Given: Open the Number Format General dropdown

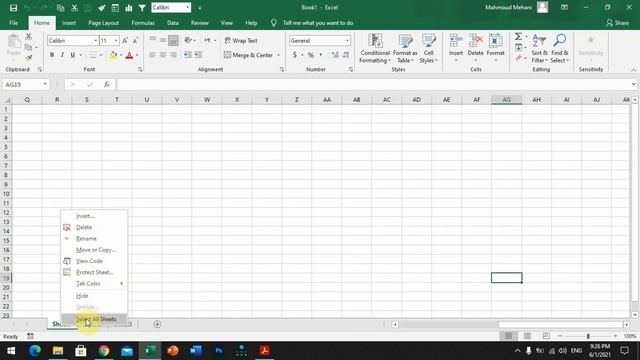Looking at the screenshot, I should [347, 40].
